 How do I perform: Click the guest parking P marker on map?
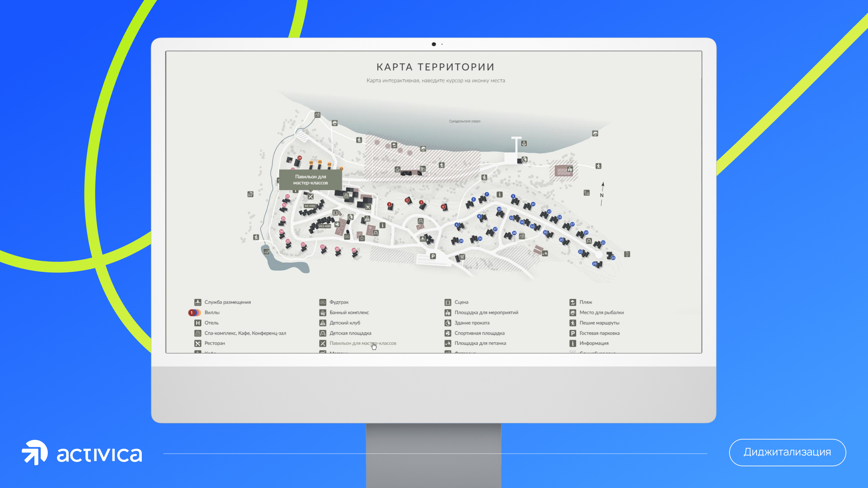[x=433, y=256]
